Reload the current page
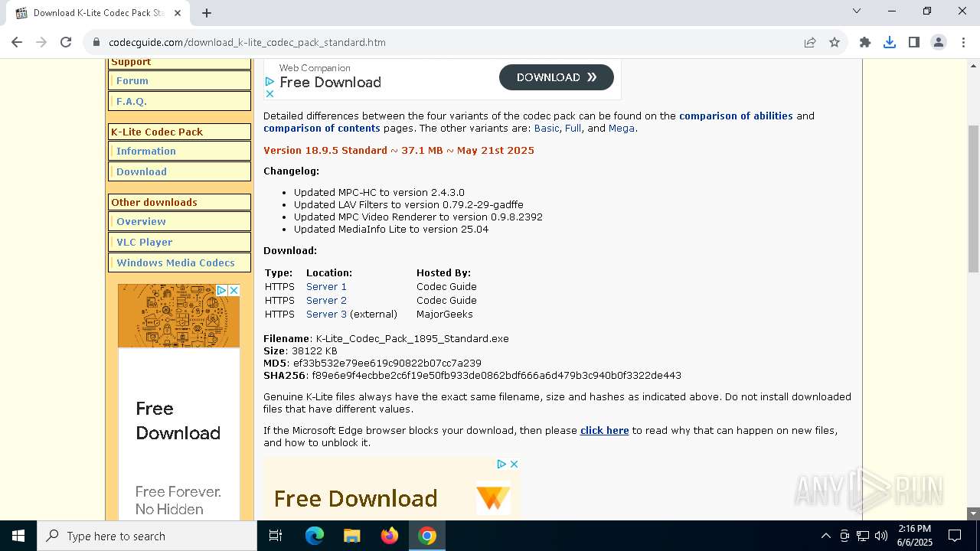Screen dimensions: 980x551 tap(66, 42)
